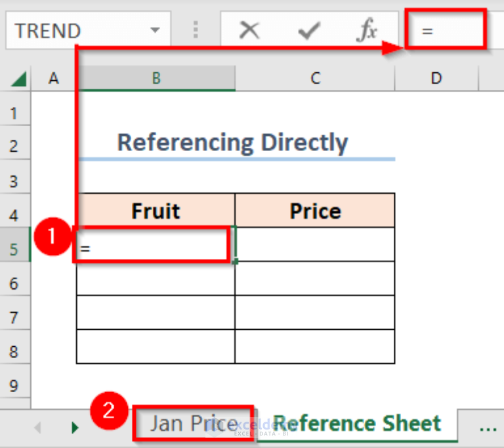
Task: Select column C header
Action: (x=315, y=78)
